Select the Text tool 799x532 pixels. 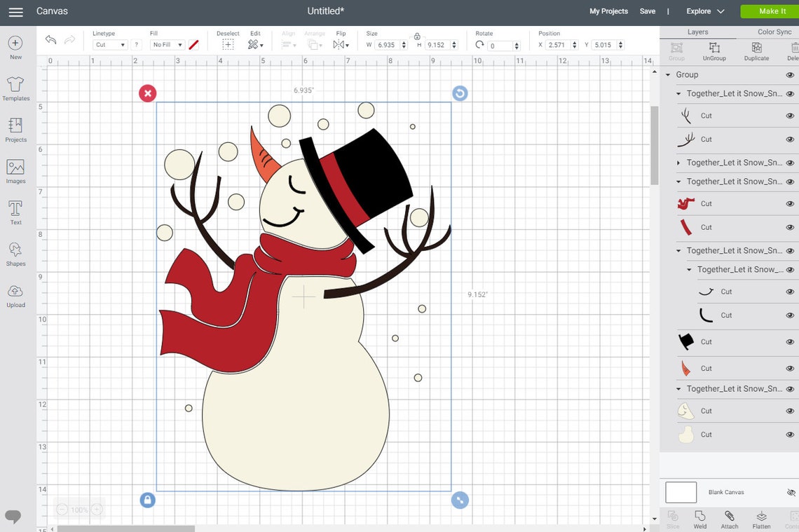(15, 212)
